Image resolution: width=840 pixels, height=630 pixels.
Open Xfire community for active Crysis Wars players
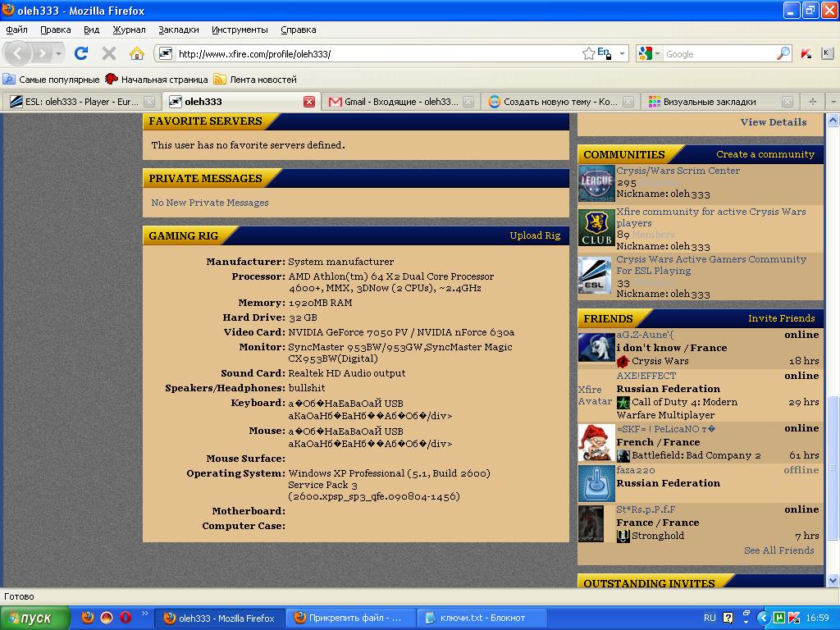point(711,217)
